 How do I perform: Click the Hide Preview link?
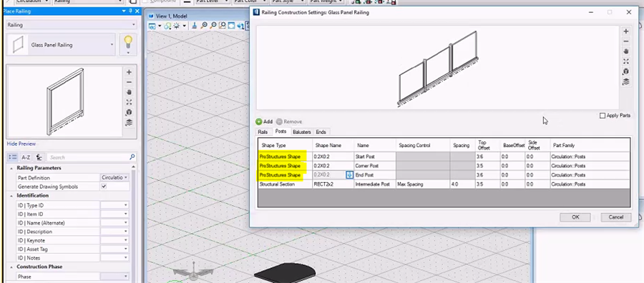(21, 144)
